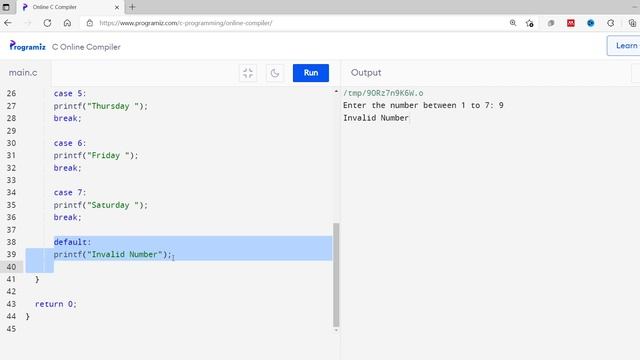640x360 pixels.
Task: Click the blue circular extension icon
Action: [x=591, y=23]
